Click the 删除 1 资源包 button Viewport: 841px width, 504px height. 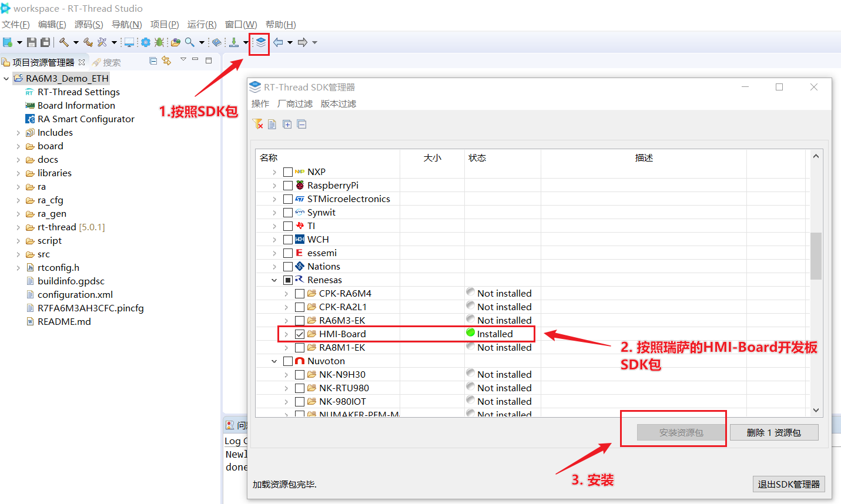(774, 432)
